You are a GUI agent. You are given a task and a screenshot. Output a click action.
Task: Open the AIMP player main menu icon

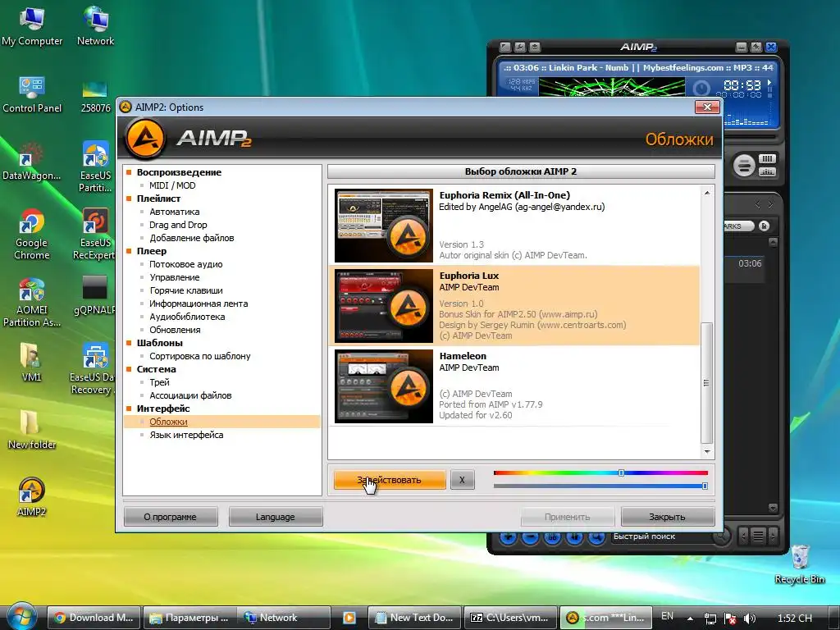pyautogui.click(x=505, y=47)
